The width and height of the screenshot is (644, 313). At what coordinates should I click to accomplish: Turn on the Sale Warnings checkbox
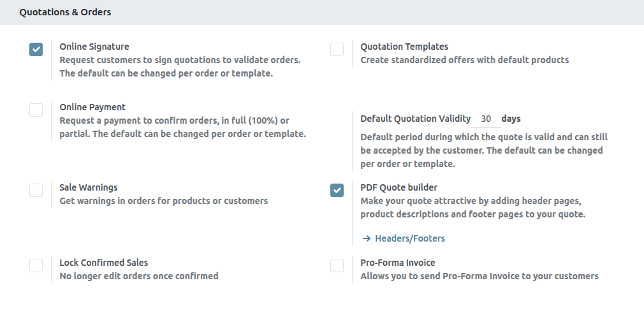point(36,191)
